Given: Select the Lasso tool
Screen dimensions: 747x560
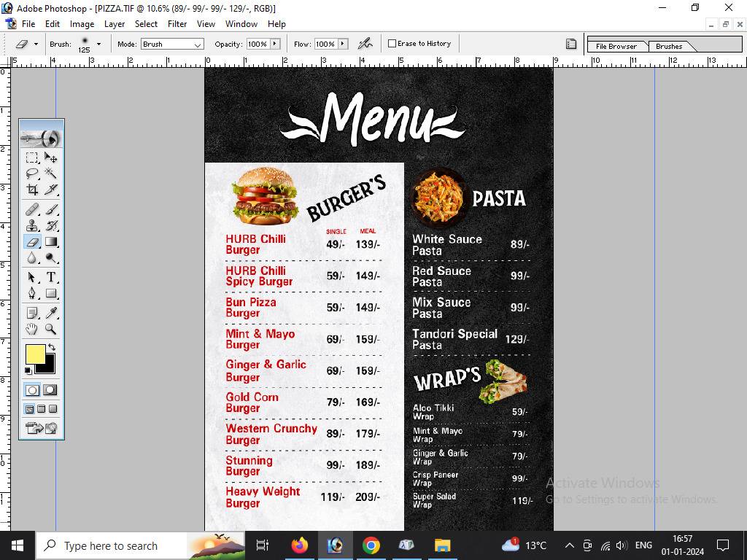Looking at the screenshot, I should 32,174.
